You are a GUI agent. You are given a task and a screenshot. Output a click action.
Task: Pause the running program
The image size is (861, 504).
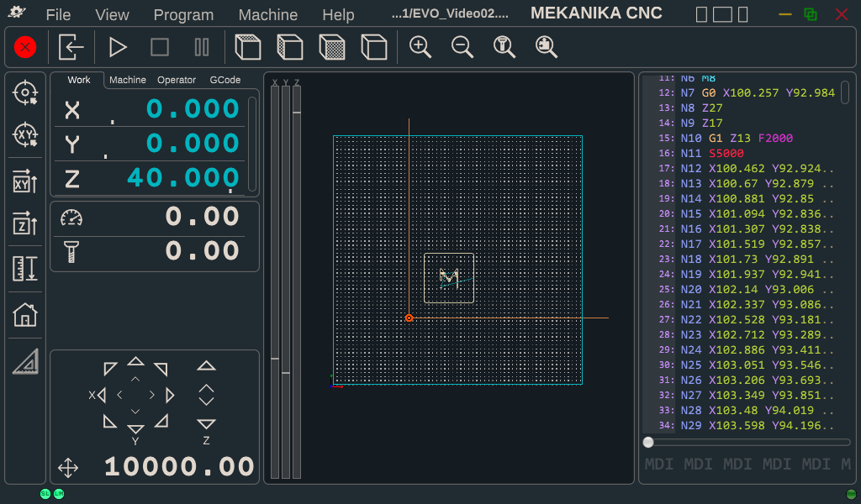(x=202, y=47)
